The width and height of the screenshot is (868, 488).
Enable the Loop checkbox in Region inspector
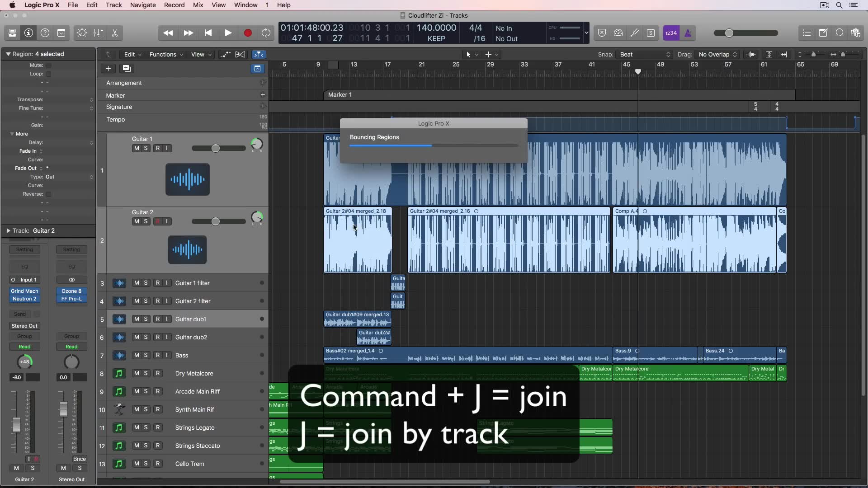(48, 74)
